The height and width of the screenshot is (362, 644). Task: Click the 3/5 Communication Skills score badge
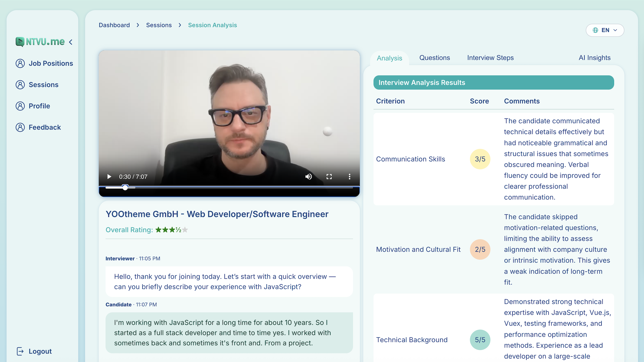[x=480, y=159]
